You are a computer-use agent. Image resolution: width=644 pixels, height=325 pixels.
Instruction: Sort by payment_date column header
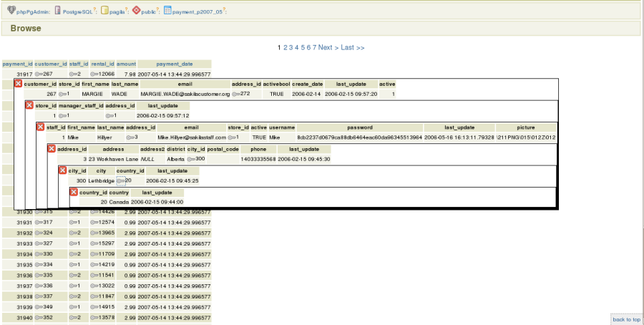pyautogui.click(x=175, y=64)
